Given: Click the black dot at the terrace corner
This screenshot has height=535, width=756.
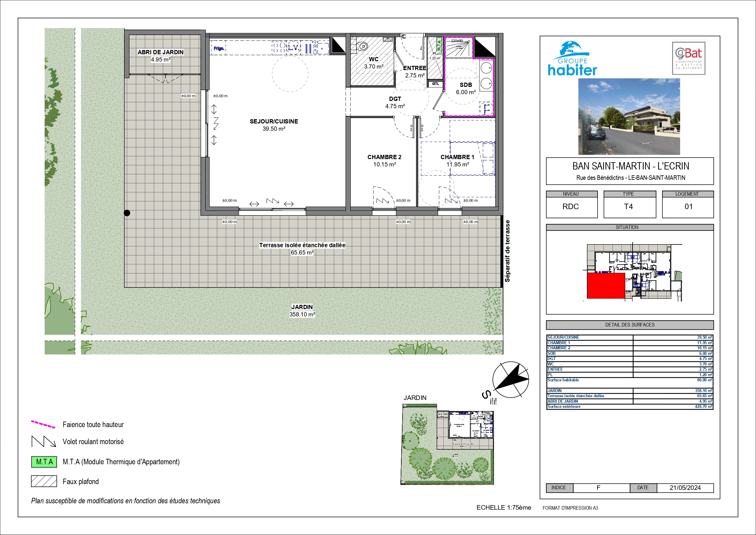Looking at the screenshot, I should 127,213.
